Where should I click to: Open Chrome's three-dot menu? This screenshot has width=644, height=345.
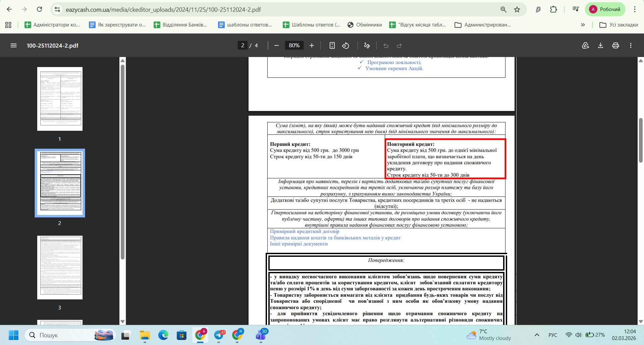point(635,9)
